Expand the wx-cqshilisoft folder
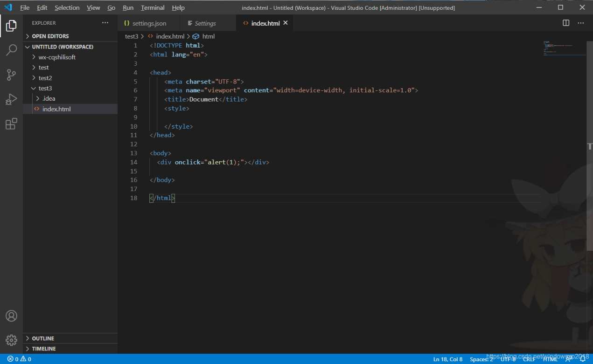This screenshot has height=364, width=593. point(57,57)
